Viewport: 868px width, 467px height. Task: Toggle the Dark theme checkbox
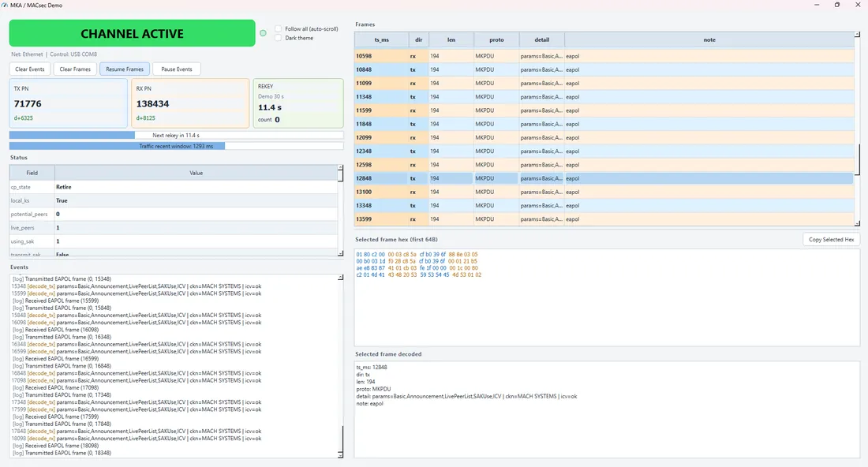pos(279,38)
